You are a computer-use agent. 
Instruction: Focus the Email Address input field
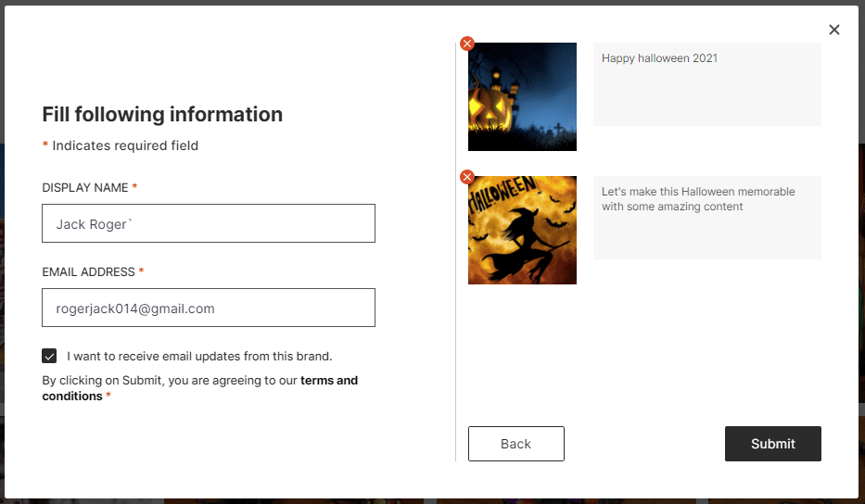coord(209,308)
